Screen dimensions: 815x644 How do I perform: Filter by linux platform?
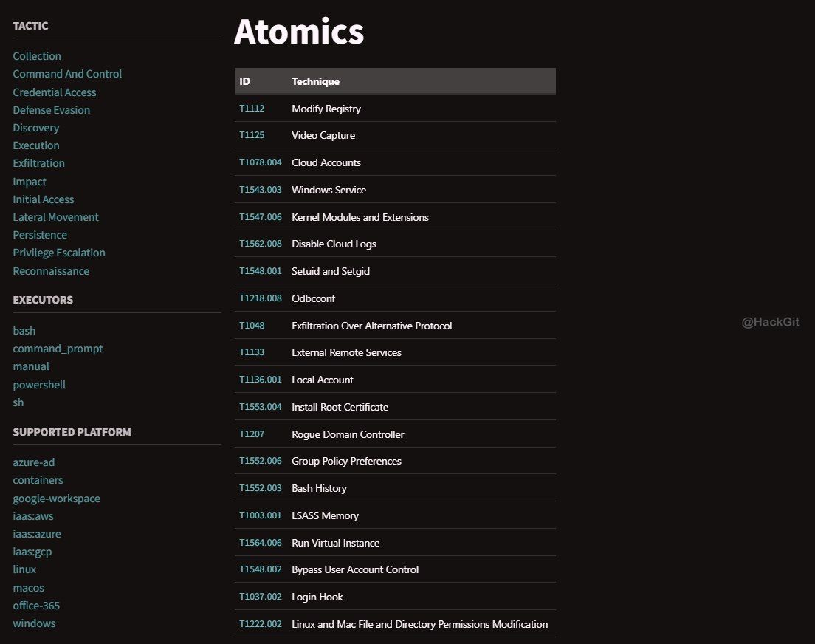(x=24, y=569)
